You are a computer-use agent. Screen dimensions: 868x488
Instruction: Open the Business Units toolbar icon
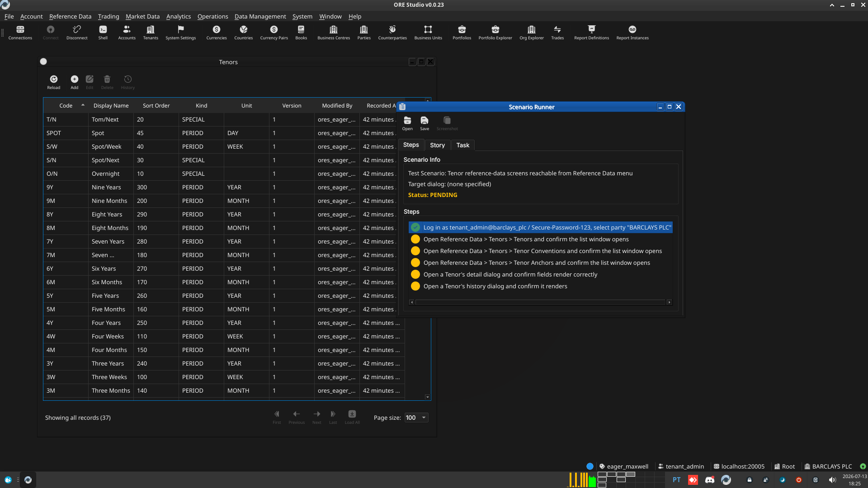[x=428, y=32]
